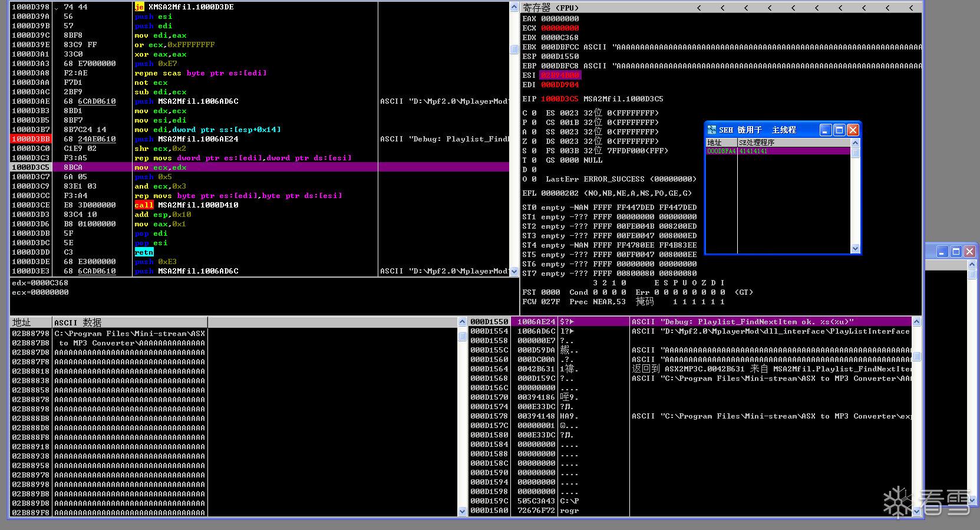Click the SE处理程序 column header in the SEH window
Viewport: 980px width, 530px height.
pyautogui.click(x=794, y=142)
